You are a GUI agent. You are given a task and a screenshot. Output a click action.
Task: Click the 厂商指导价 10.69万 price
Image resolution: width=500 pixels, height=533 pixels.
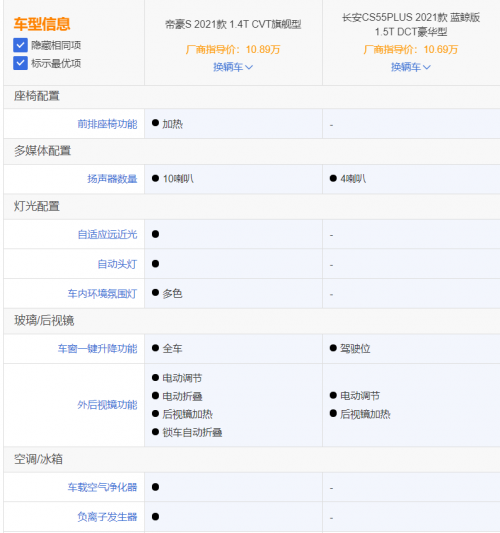[x=411, y=50]
